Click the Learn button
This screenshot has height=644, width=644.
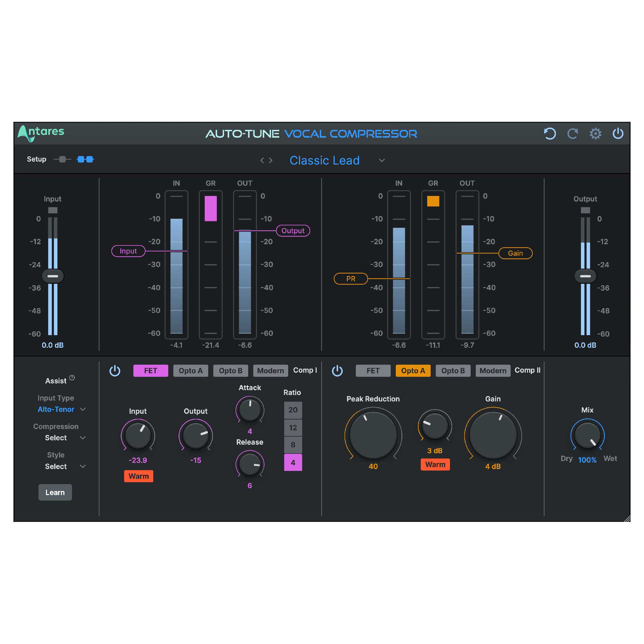(55, 492)
